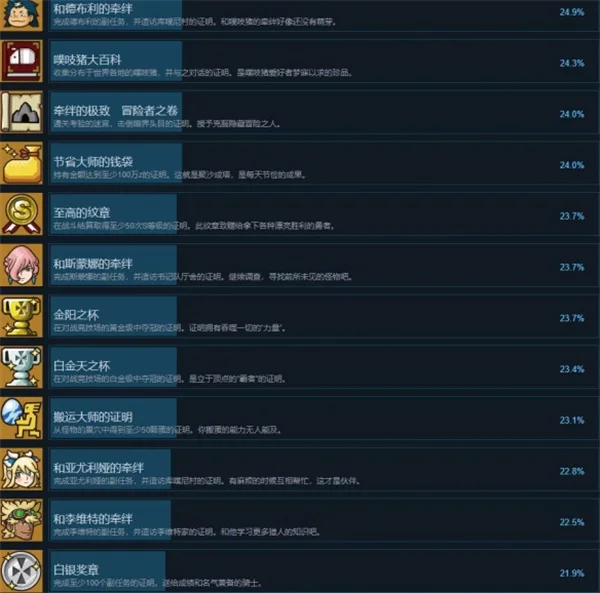Click the 24.3% unlock percentage
Image resolution: width=600 pixels, height=593 pixels.
coord(572,63)
